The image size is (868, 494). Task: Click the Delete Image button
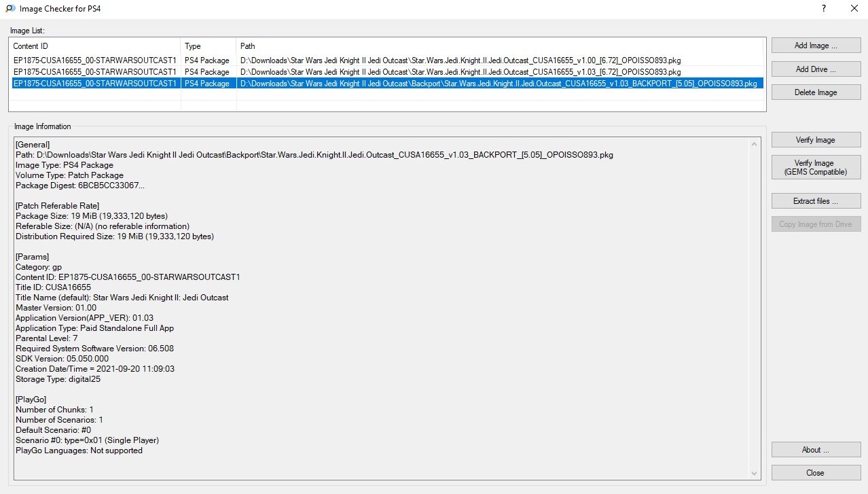click(816, 92)
